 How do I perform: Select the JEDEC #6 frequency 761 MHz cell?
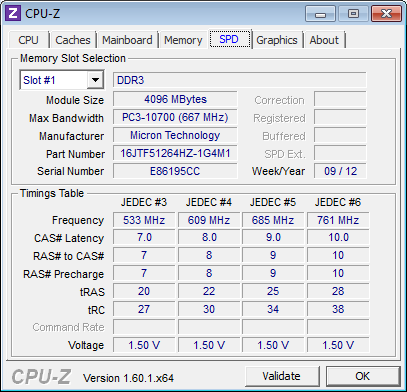pos(338,220)
